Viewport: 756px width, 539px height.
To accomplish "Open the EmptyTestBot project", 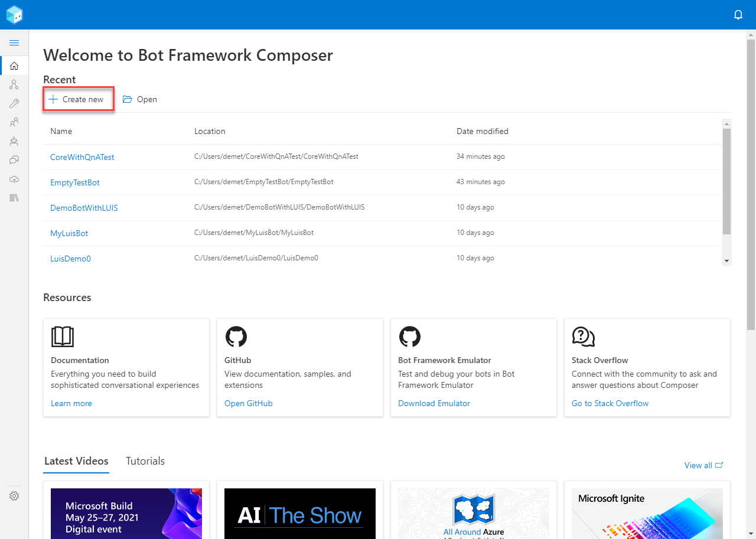I will coord(75,182).
